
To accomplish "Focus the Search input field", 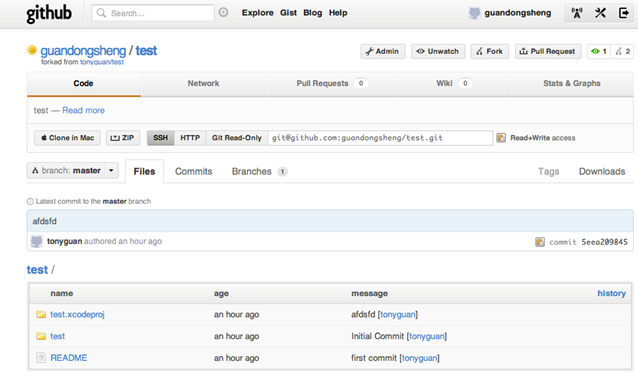I will coord(153,13).
